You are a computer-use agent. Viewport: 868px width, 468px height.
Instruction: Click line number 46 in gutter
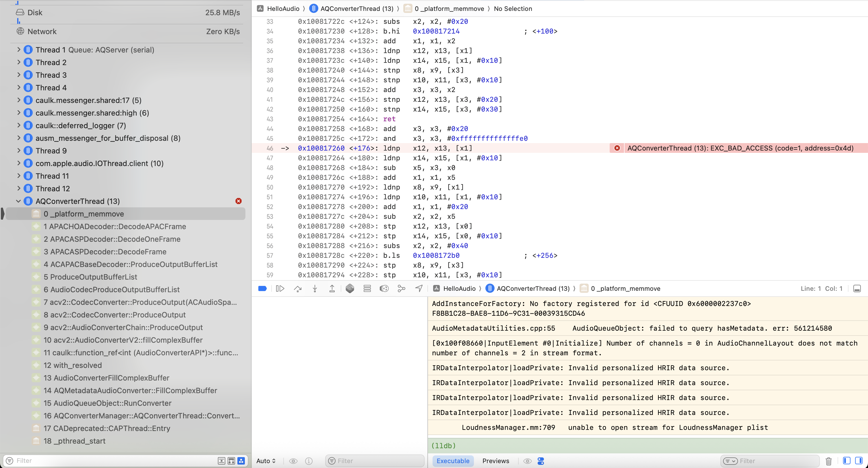coord(270,148)
